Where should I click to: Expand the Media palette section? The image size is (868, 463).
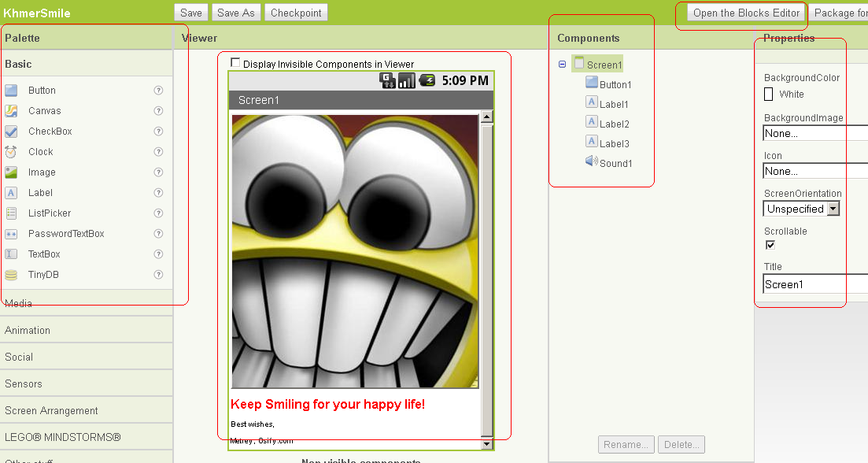pyautogui.click(x=19, y=303)
